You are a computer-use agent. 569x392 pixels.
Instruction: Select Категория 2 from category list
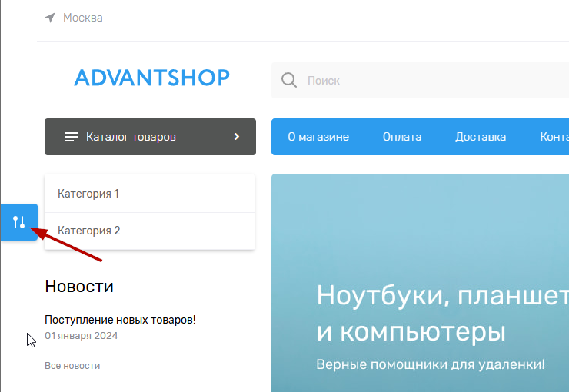pyautogui.click(x=89, y=231)
